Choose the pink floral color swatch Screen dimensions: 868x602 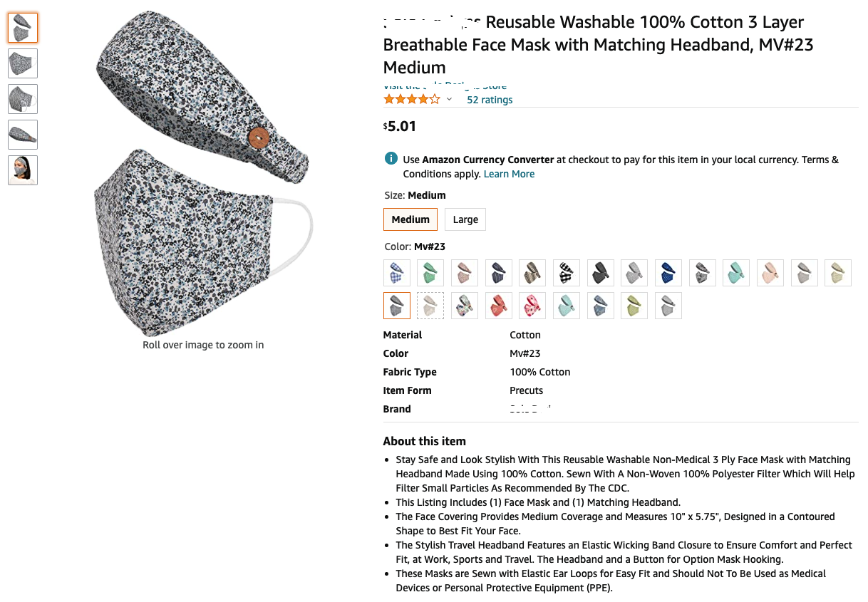pyautogui.click(x=532, y=306)
